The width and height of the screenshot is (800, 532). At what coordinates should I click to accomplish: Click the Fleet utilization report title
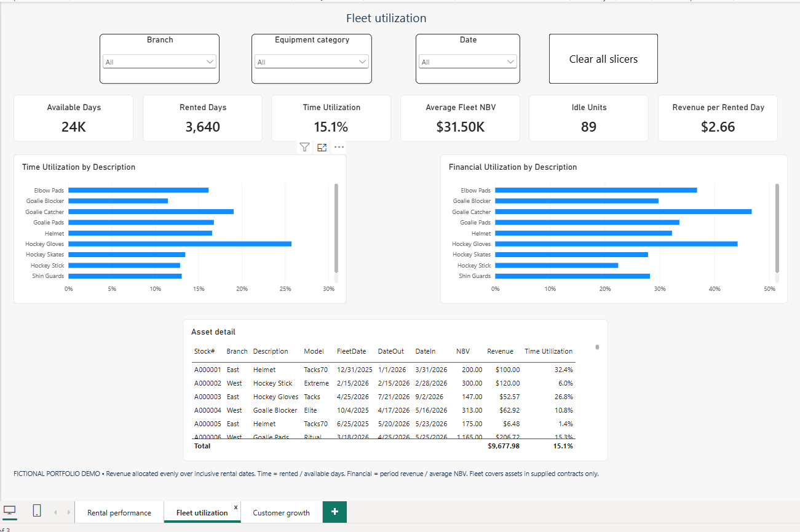pyautogui.click(x=386, y=18)
